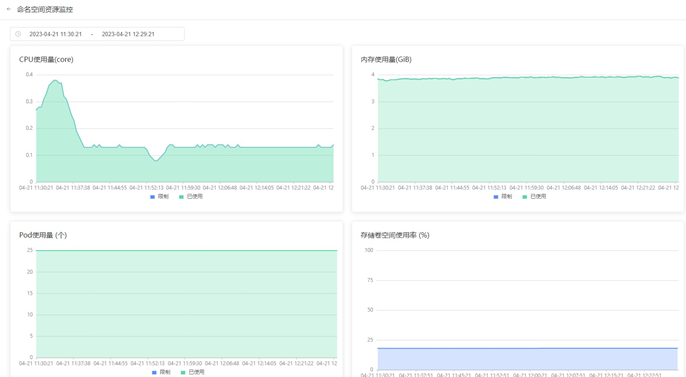
Task: Toggle the blue 限制 legend in Pod chart
Action: pos(161,372)
